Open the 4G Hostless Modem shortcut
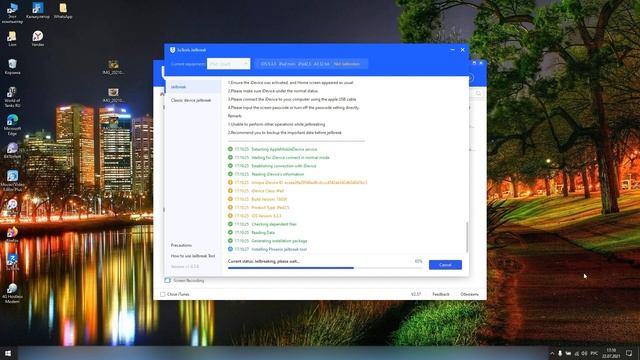 [12, 293]
